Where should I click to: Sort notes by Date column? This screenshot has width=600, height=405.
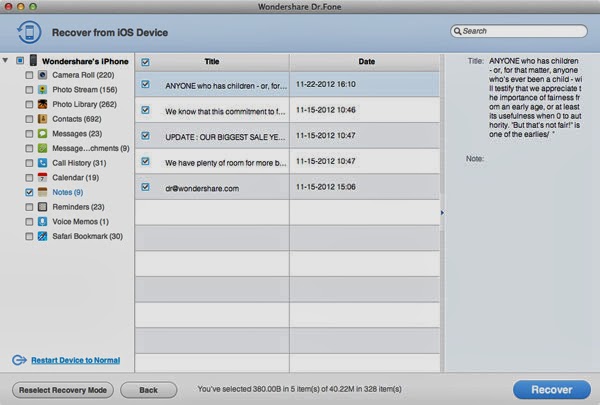point(366,62)
